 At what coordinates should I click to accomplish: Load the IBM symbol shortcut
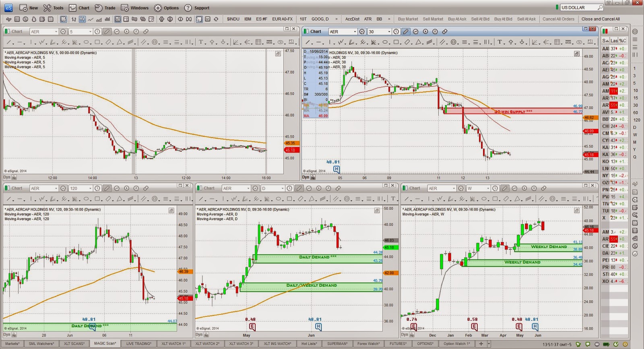[x=248, y=19]
